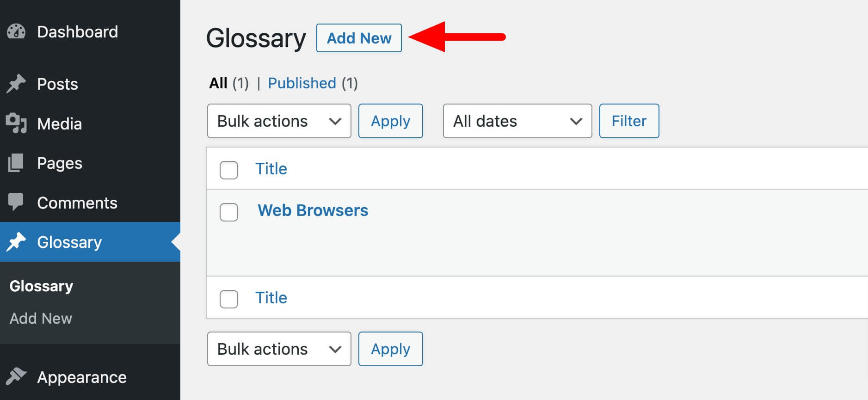Screen dimensions: 868x400
Task: Click the Add New button beside Glossary heading
Action: click(359, 38)
